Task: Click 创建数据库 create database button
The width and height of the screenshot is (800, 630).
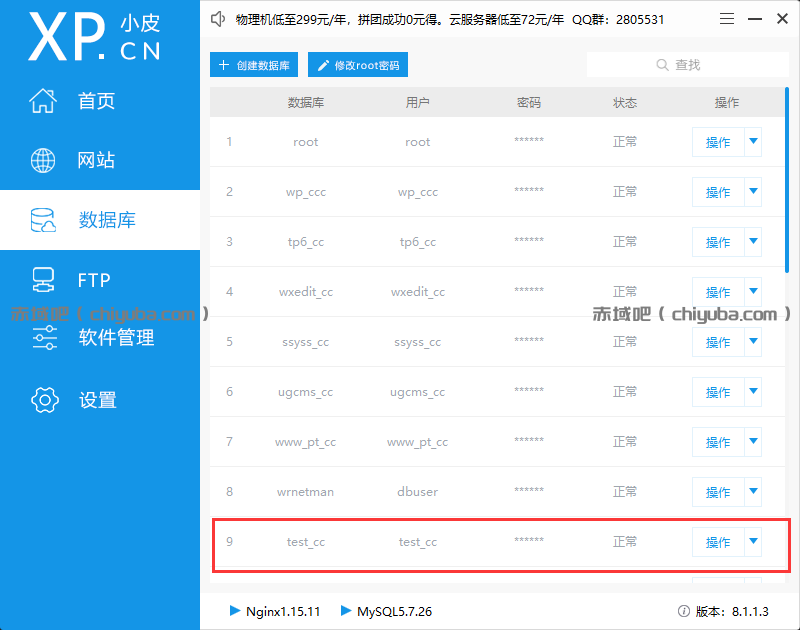Action: [254, 65]
